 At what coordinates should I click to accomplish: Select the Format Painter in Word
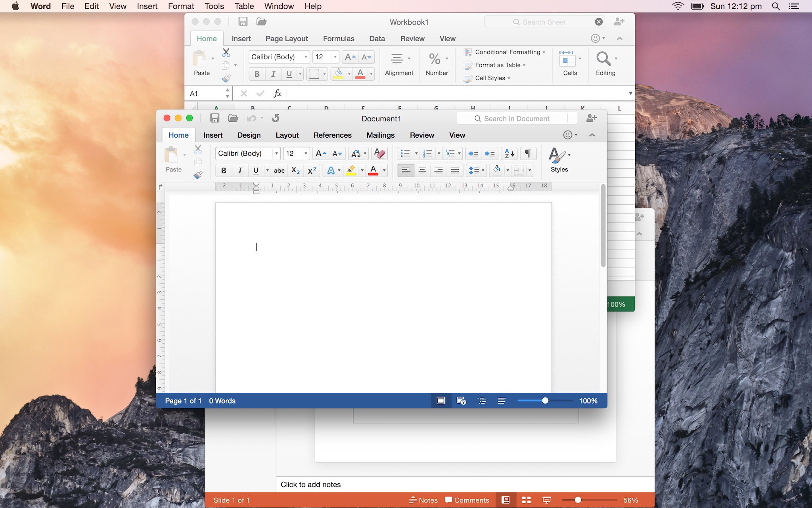(197, 175)
